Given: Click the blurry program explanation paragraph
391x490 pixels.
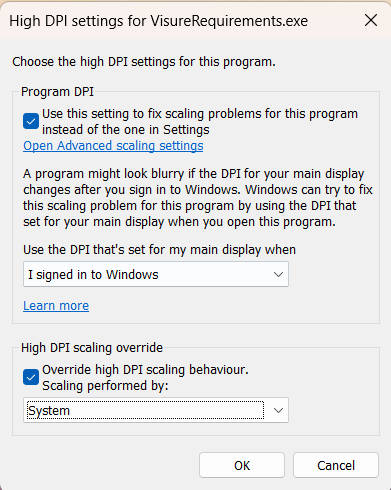Looking at the screenshot, I should [198, 198].
